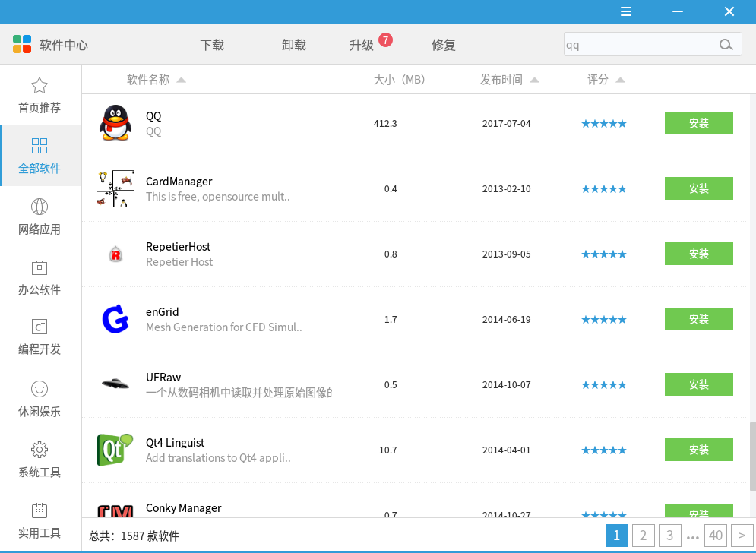This screenshot has height=553, width=756.
Task: Open the 首页推荐 star category
Action: click(x=40, y=96)
